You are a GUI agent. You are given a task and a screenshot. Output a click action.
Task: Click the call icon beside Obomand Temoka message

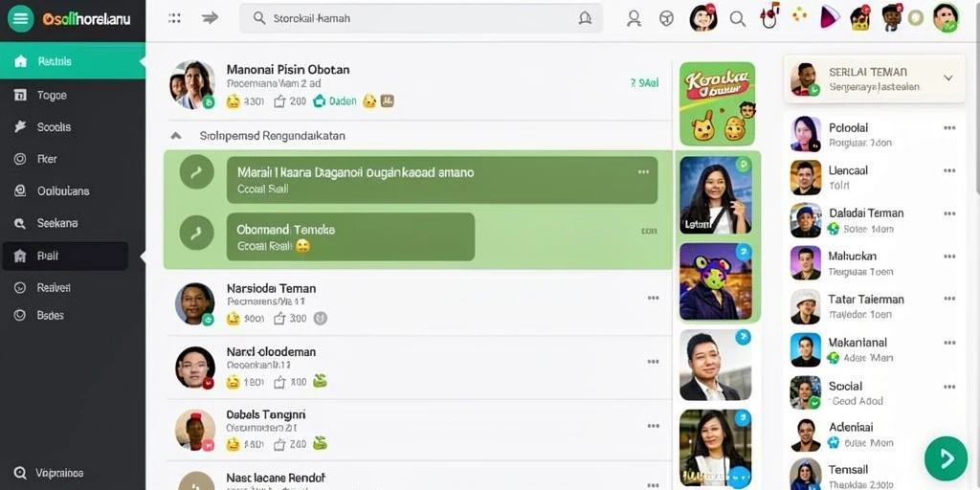[197, 234]
